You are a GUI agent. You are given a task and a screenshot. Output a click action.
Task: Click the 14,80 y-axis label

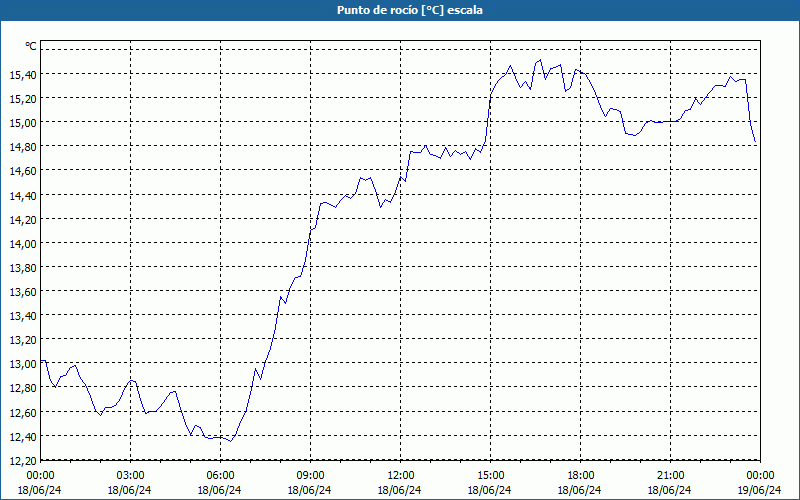[x=23, y=147]
